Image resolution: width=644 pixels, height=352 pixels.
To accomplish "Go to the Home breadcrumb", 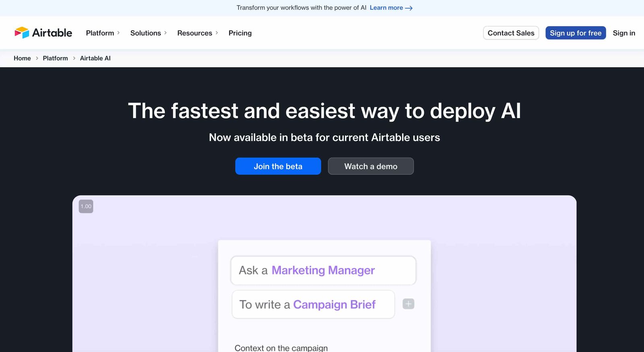I will (22, 58).
